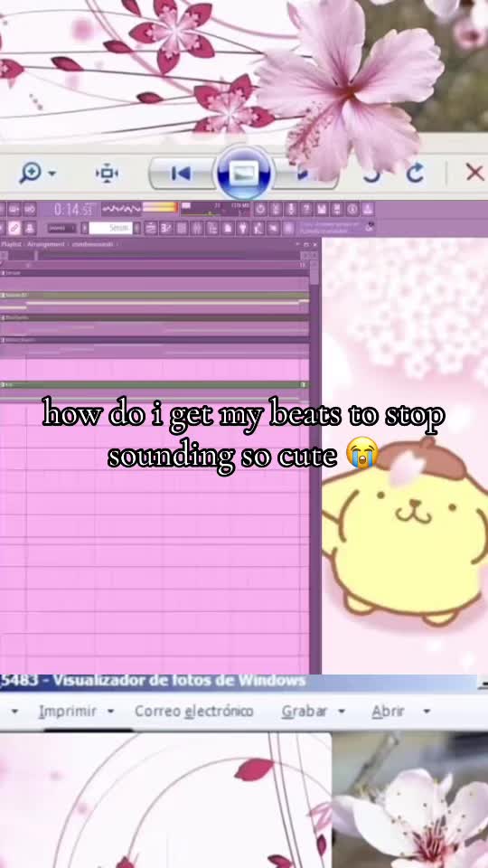
Task: Expand the arrow next to Abrir
Action: click(x=426, y=712)
